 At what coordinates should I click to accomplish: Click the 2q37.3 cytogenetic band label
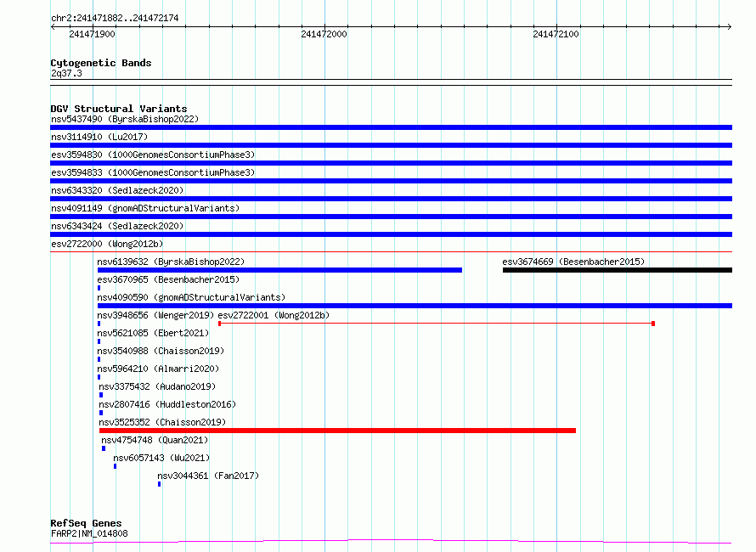66,73
